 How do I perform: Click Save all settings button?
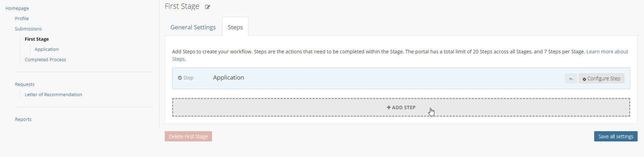(616, 136)
